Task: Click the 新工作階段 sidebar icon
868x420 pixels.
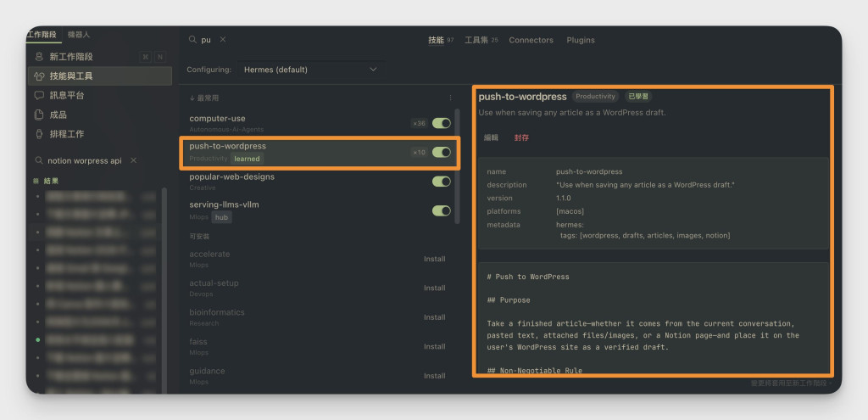Action: [39, 57]
